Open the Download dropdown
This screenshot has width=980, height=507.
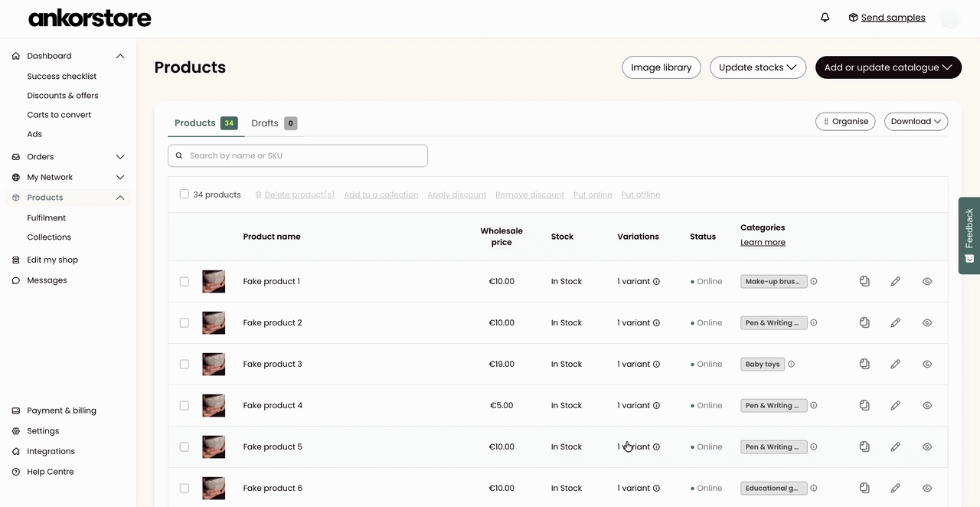(916, 121)
